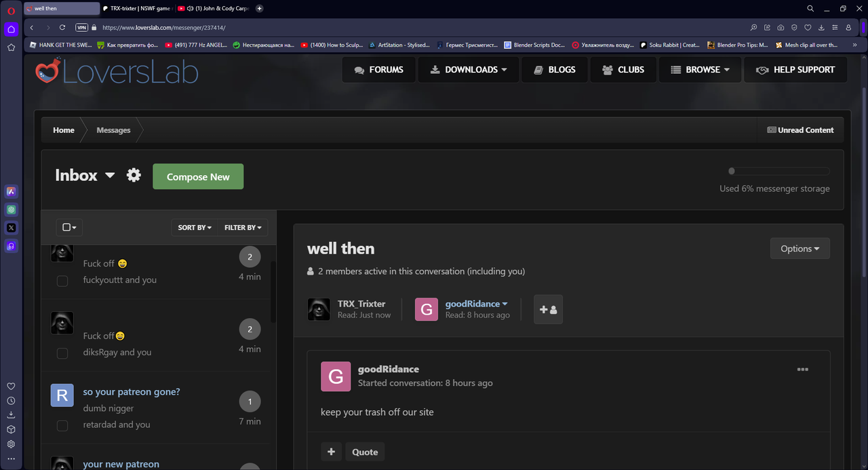This screenshot has height=470, width=868.
Task: Open the three-dots menu on goodRidance's message
Action: [803, 370]
